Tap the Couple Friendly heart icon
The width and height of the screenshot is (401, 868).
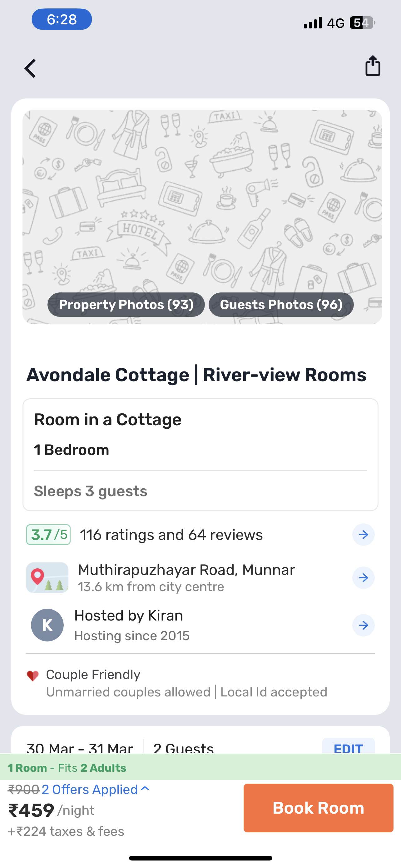pyautogui.click(x=33, y=676)
